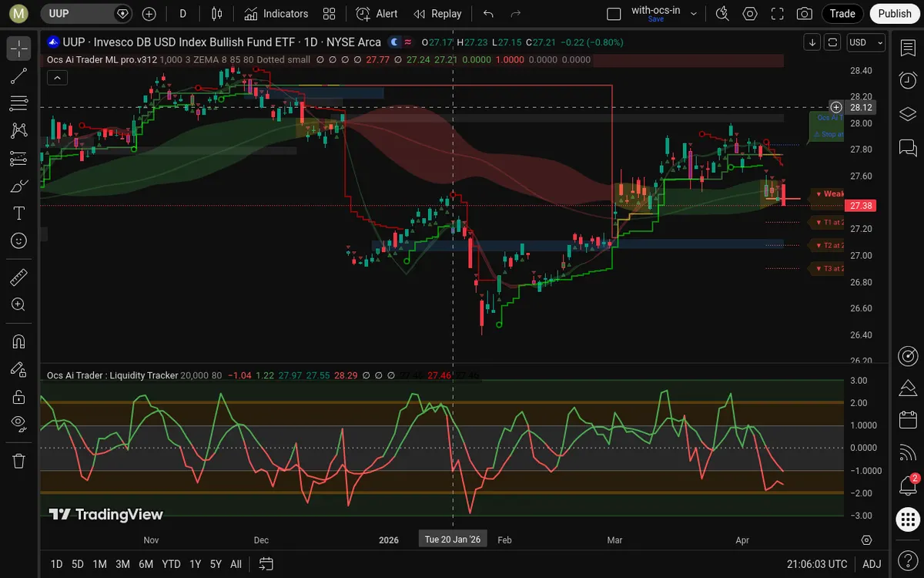This screenshot has width=924, height=578.
Task: Open the Fibonacci retracement tools
Action: click(x=19, y=103)
